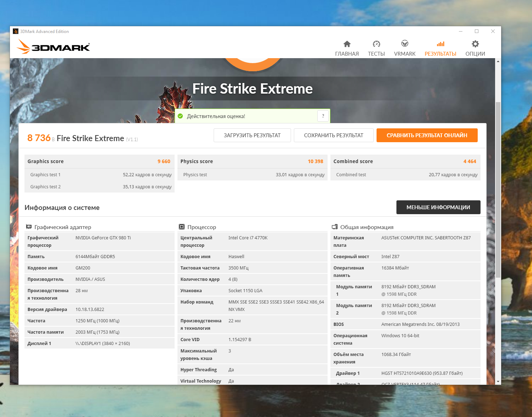Click the 6144Мбайт GDDR5 memory value
The image size is (532, 417).
pyautogui.click(x=95, y=257)
